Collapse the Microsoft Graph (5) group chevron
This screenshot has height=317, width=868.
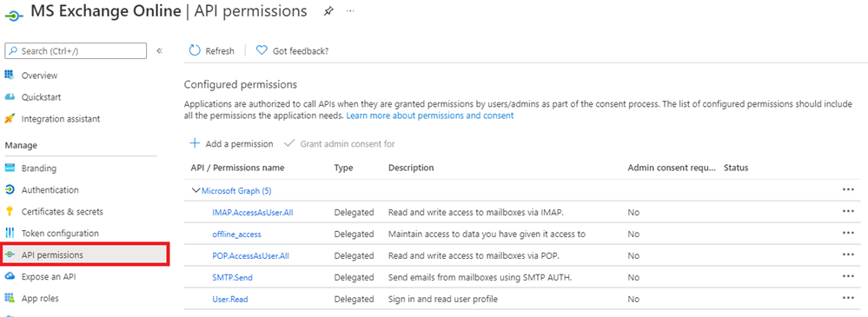[195, 190]
